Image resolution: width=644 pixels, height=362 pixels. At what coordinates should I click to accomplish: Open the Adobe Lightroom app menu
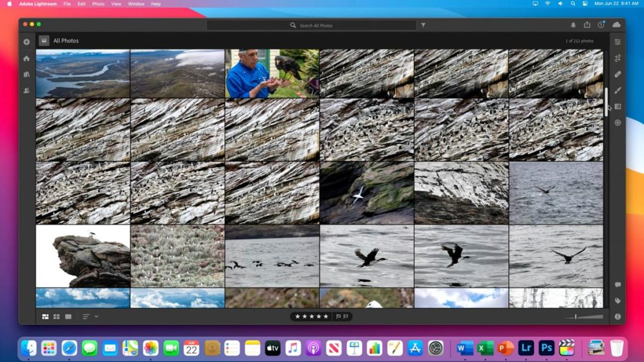tap(38, 4)
